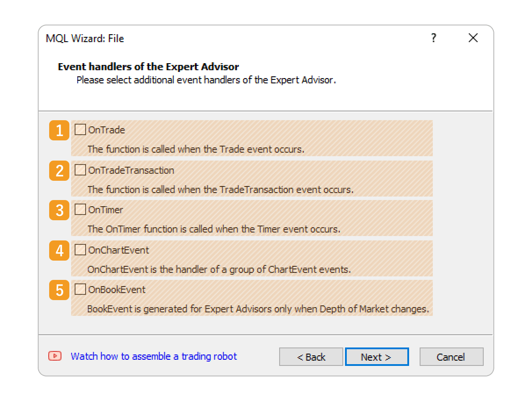This screenshot has height=401, width=532.
Task: Enable the OnChartEvent checkbox
Action: coord(80,250)
